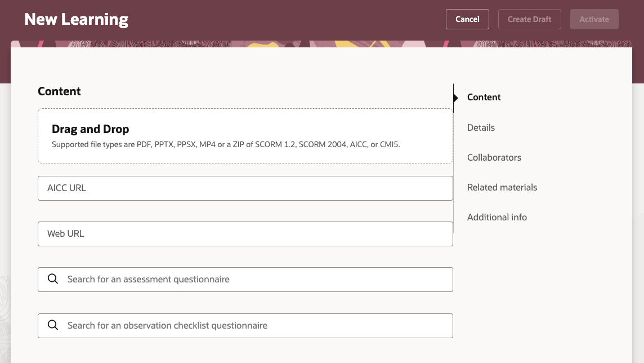
Task: Click the observation checklist questionnaire search field
Action: pos(245,325)
